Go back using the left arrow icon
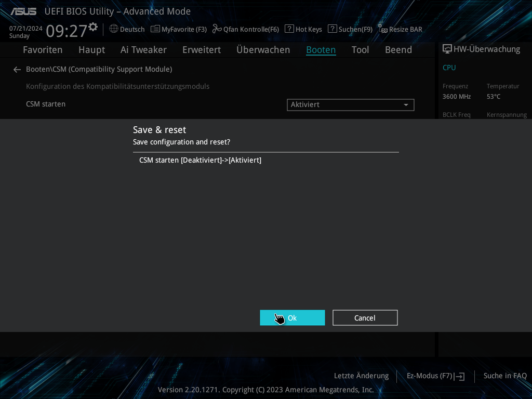Image resolution: width=532 pixels, height=399 pixels. point(17,70)
